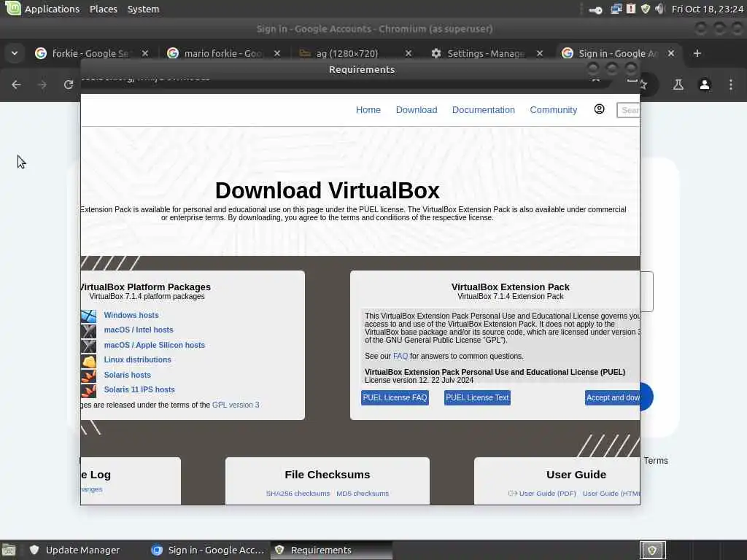
Task: Close the mario forkie tab
Action: tap(277, 53)
